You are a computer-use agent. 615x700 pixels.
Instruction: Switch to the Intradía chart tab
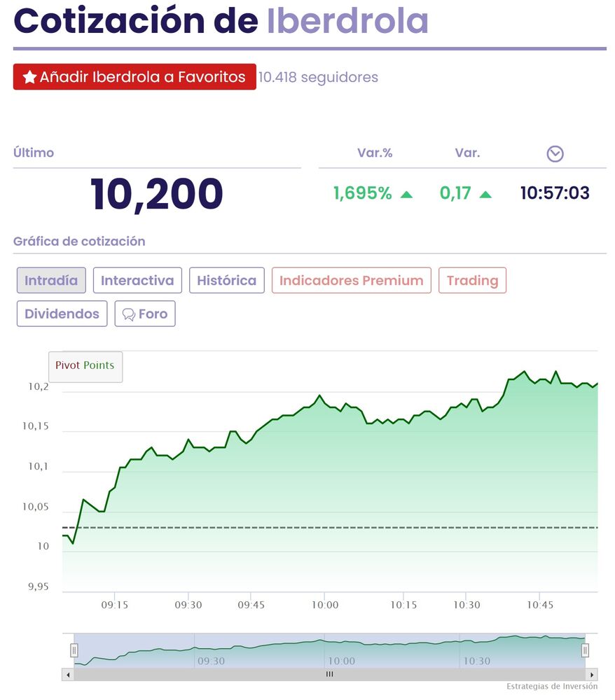[51, 281]
